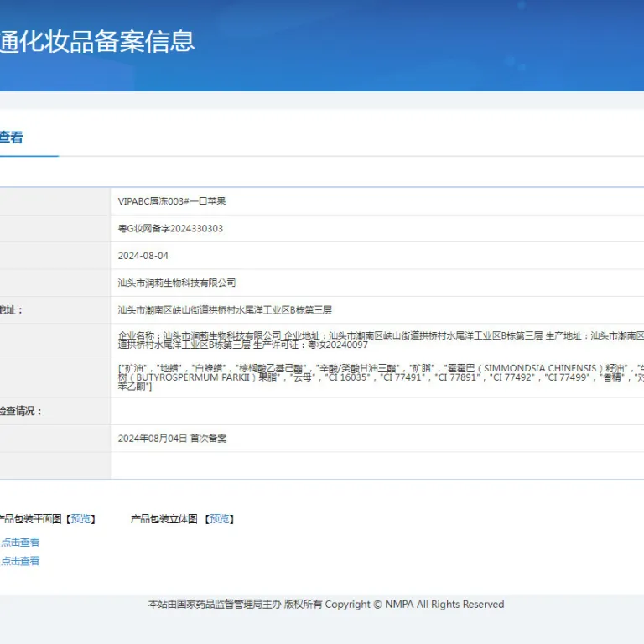The image size is (644, 644).
Task: Click 产品包装立体图 label
Action: pyautogui.click(x=164, y=519)
